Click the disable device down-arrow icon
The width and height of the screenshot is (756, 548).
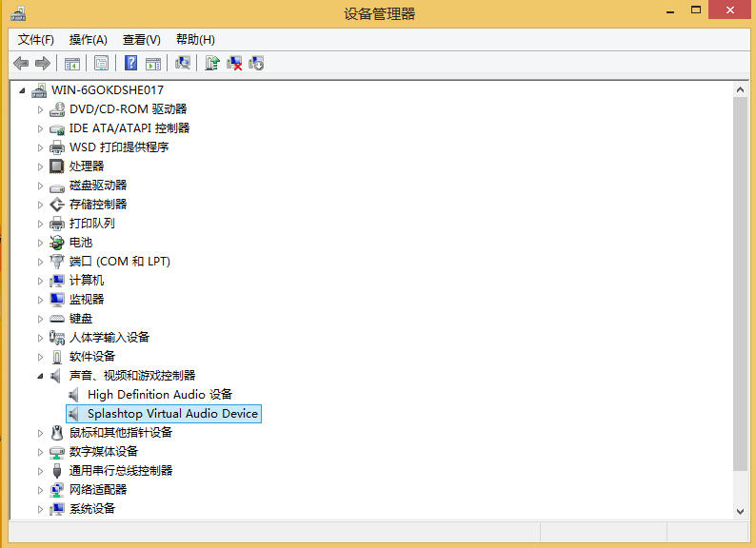pyautogui.click(x=256, y=63)
